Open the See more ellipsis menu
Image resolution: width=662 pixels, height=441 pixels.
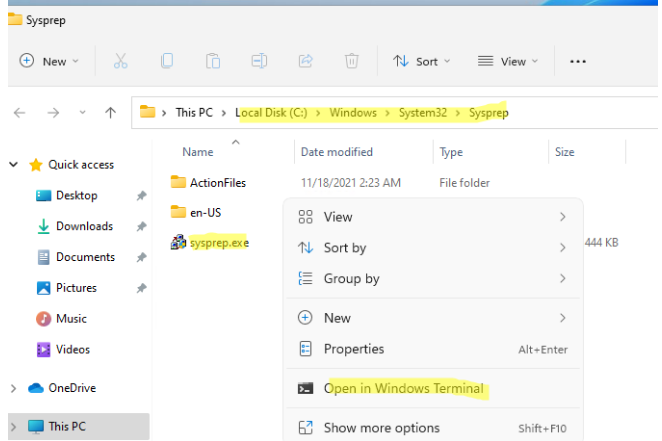click(578, 62)
